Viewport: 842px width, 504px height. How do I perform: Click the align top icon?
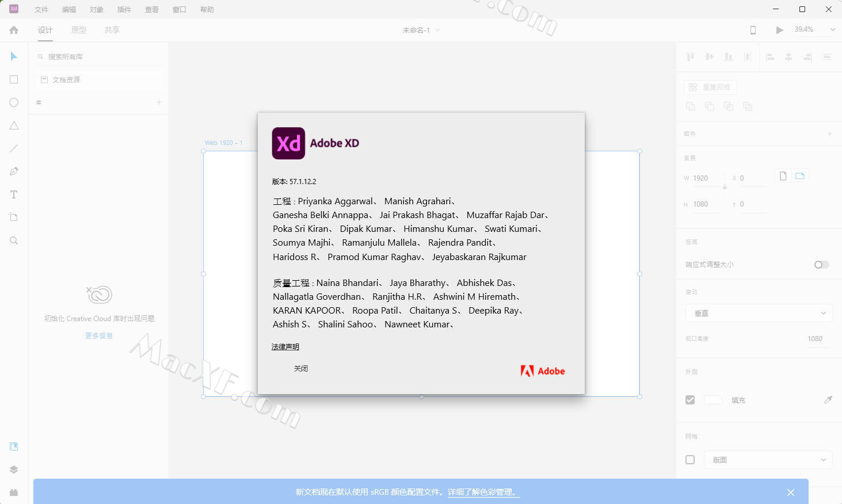click(691, 56)
